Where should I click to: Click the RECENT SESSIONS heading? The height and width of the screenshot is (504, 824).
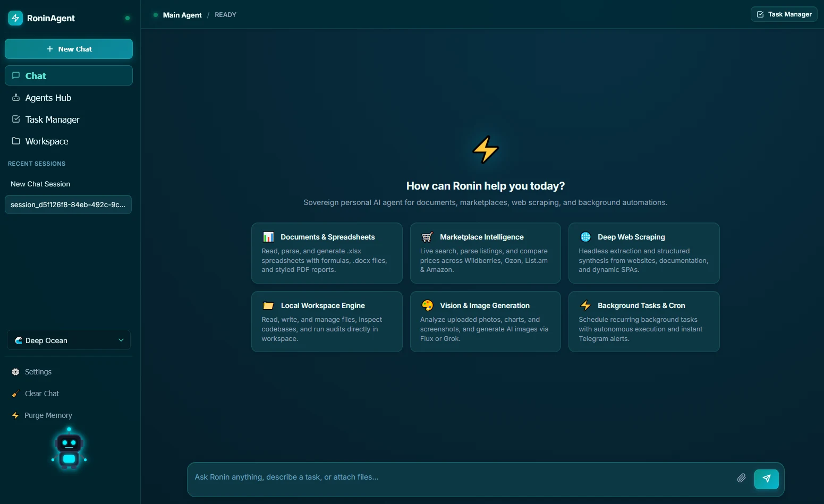37,164
